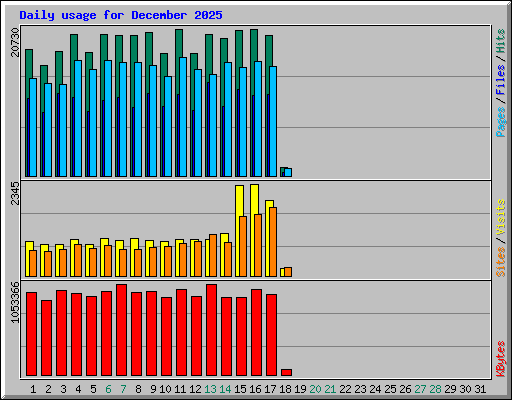Screen dimensions: 512x400
Task: Click day 25 on the x-axis
Action: click(x=390, y=389)
